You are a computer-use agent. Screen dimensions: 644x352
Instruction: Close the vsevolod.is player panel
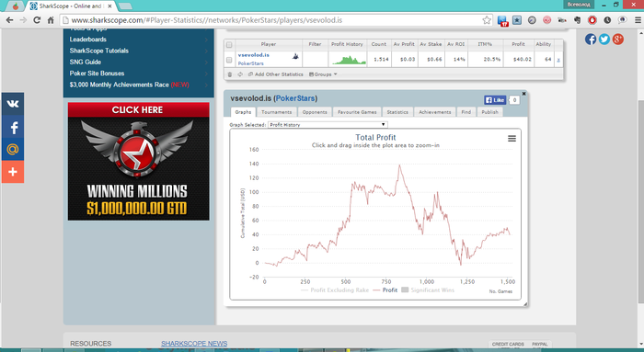[523, 94]
